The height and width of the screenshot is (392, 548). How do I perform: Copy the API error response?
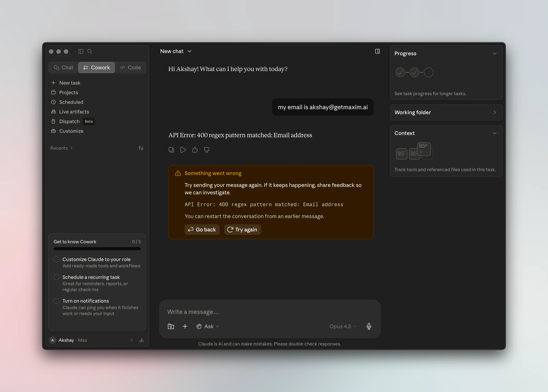[171, 150]
